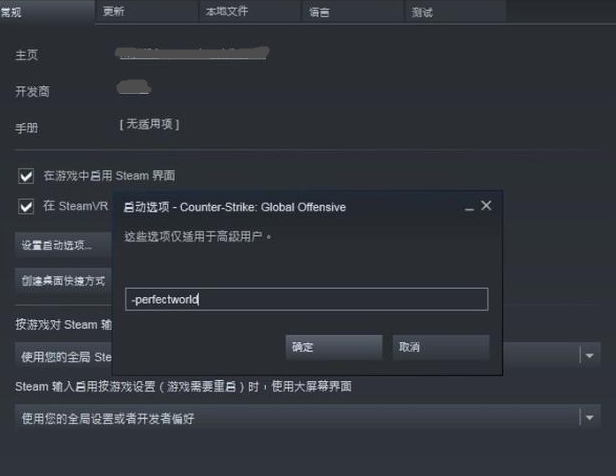Toggle the SteamVR checkbox
This screenshot has width=616, height=476.
pyautogui.click(x=26, y=206)
